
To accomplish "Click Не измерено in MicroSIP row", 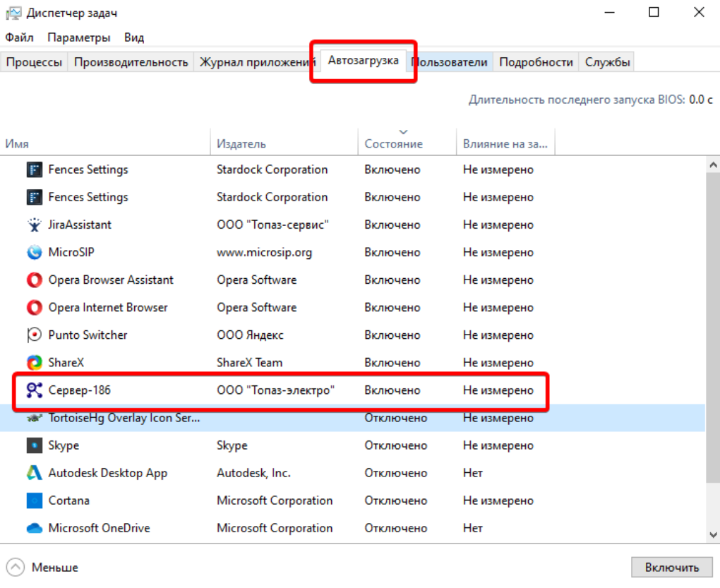I will pos(498,253).
